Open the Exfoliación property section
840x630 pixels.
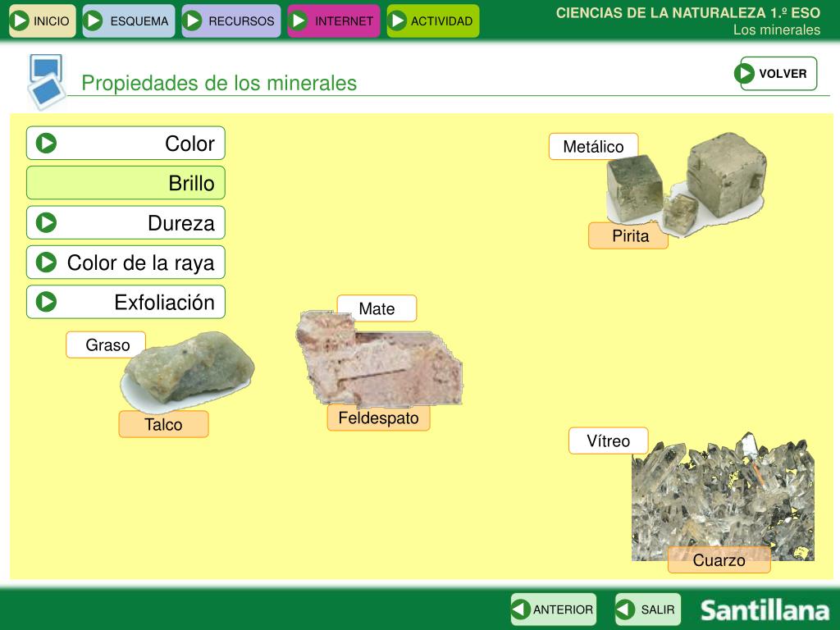[x=126, y=302]
